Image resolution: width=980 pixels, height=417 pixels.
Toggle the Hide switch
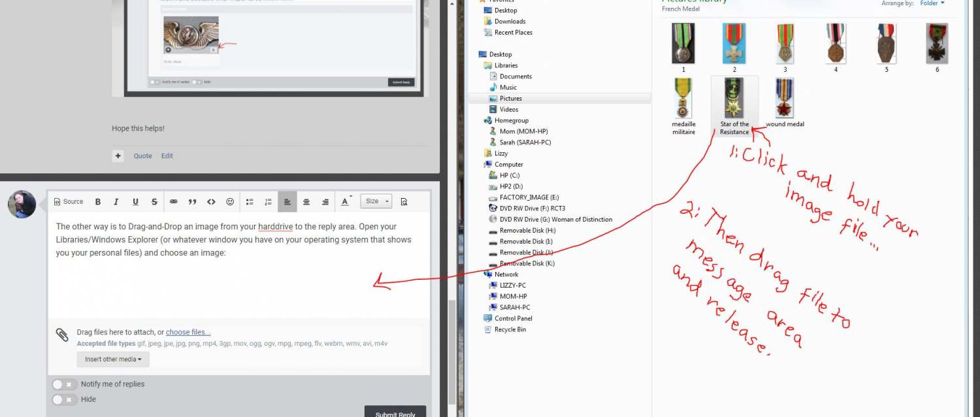click(x=64, y=399)
